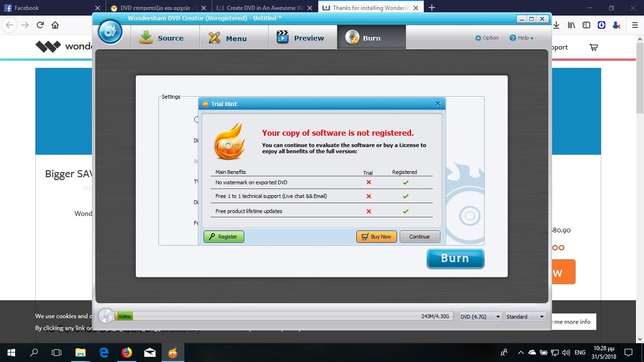
Task: Close the Trial Hint dialog
Action: [438, 104]
